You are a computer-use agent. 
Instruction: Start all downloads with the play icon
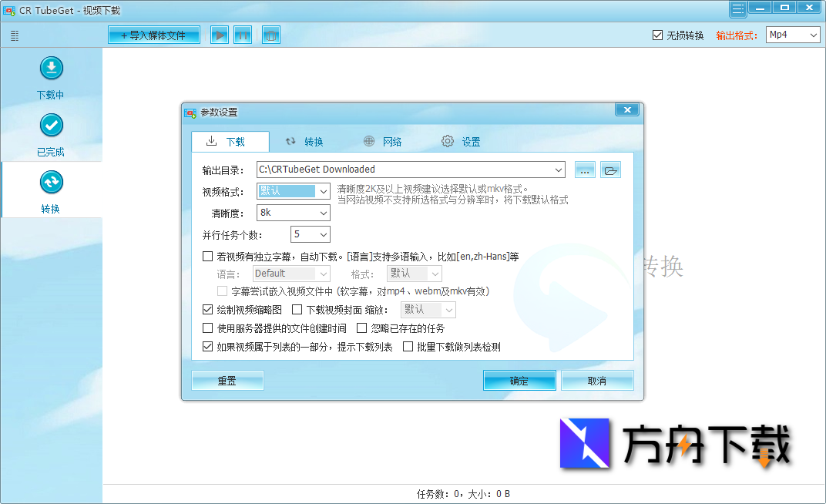[x=219, y=34]
